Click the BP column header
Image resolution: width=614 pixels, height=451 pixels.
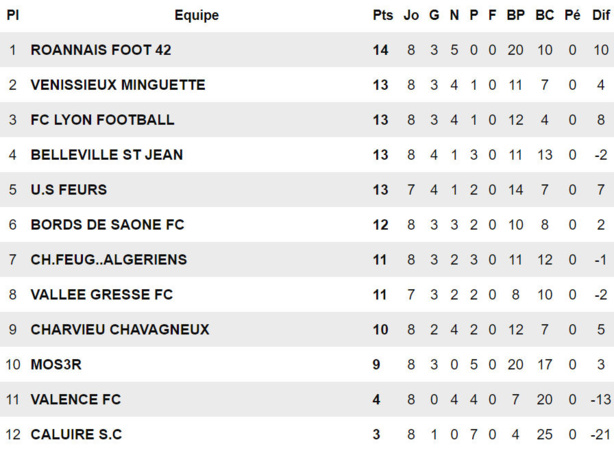point(516,15)
